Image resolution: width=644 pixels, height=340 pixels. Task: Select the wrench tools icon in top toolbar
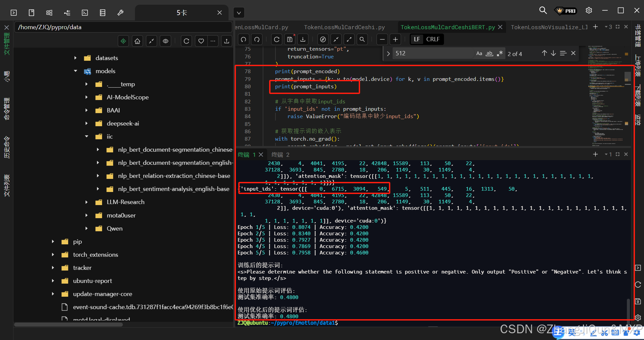(120, 12)
